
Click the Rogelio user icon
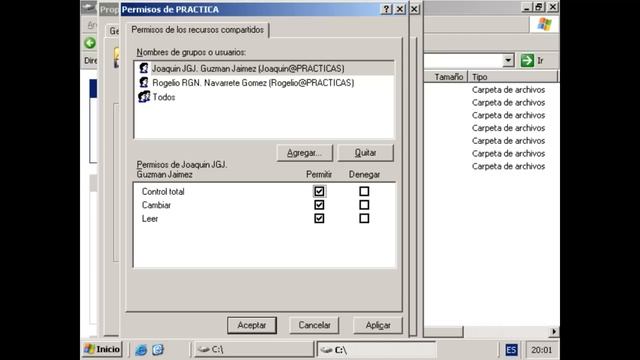coord(144,82)
